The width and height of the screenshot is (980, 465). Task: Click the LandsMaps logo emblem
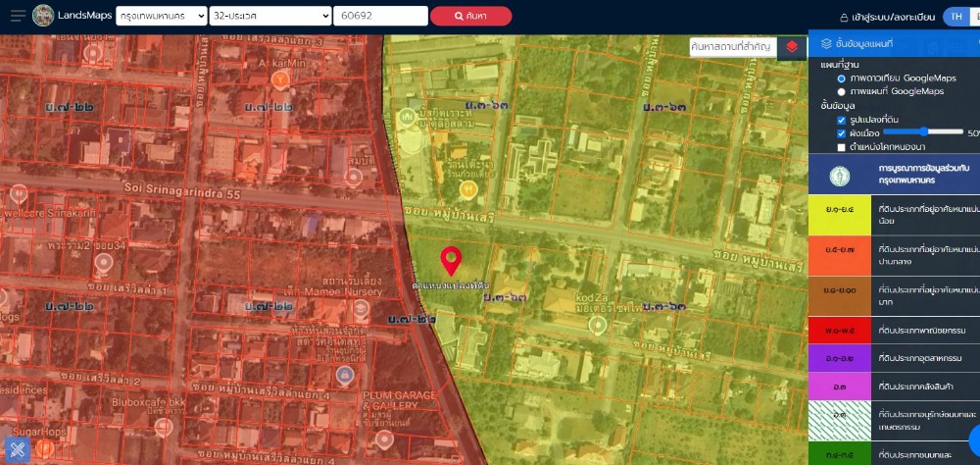pos(44,16)
